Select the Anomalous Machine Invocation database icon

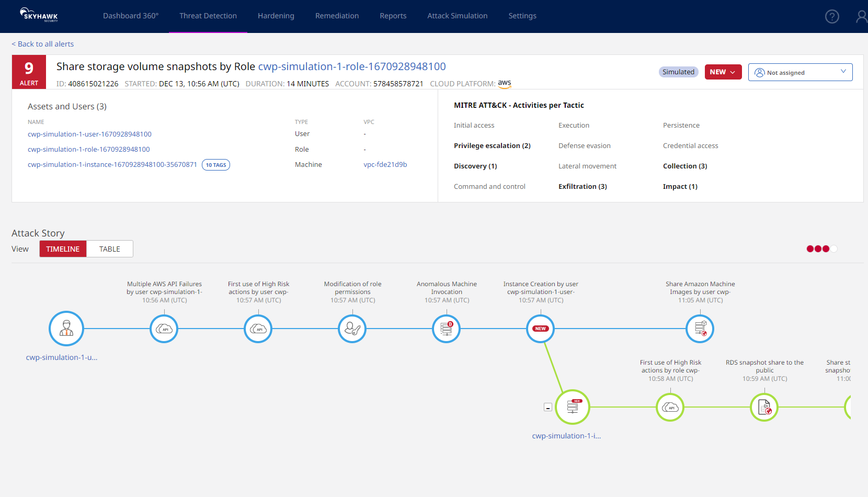[x=446, y=329]
